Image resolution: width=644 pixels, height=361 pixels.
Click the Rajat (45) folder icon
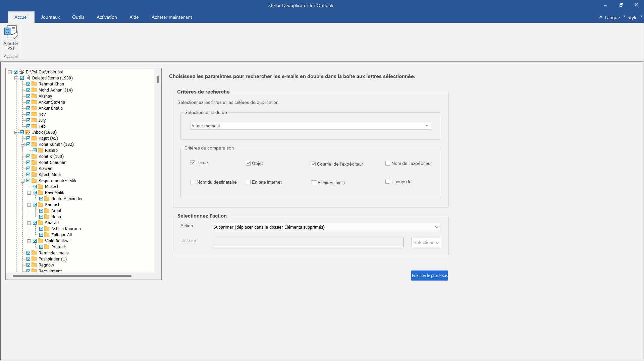coord(34,138)
